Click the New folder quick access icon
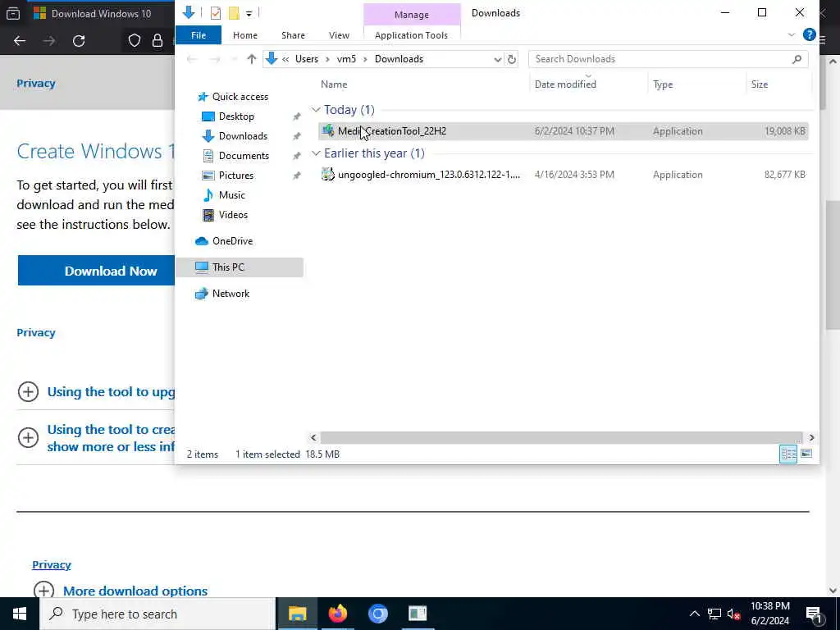Screen dimensions: 840x630 click(x=234, y=13)
